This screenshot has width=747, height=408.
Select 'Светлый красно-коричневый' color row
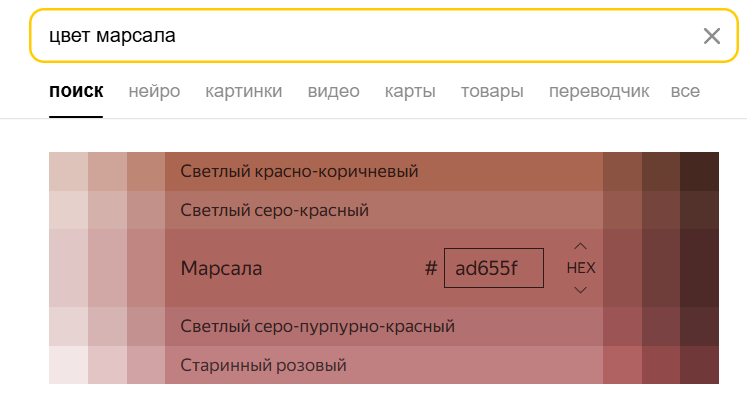(x=383, y=171)
